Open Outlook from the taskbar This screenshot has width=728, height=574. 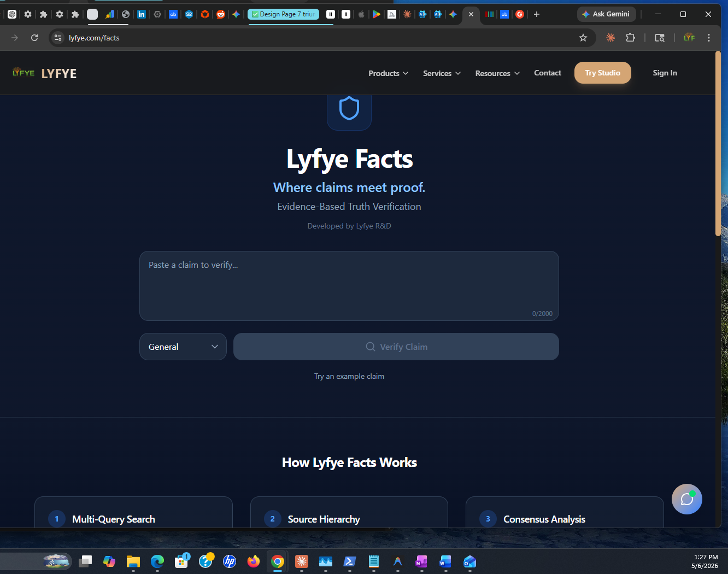pyautogui.click(x=469, y=561)
